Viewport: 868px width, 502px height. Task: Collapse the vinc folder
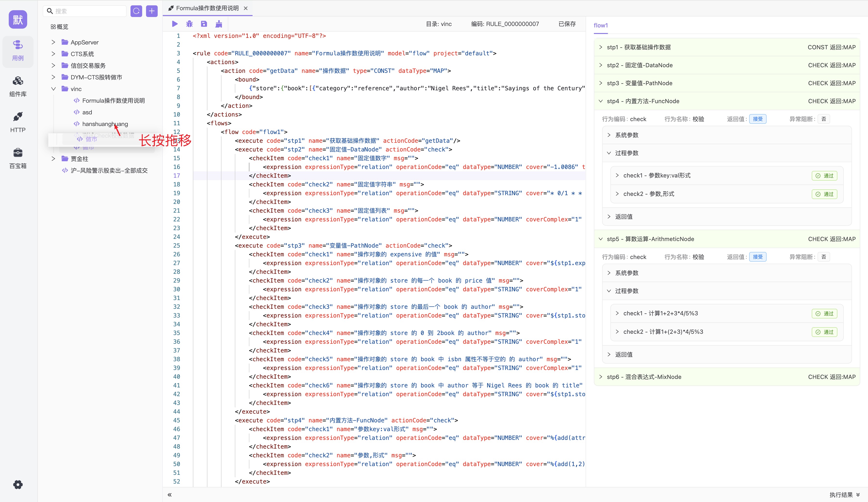point(53,89)
